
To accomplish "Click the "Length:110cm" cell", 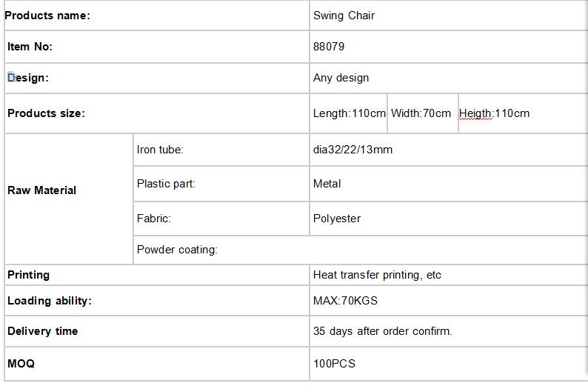I will 350,113.
